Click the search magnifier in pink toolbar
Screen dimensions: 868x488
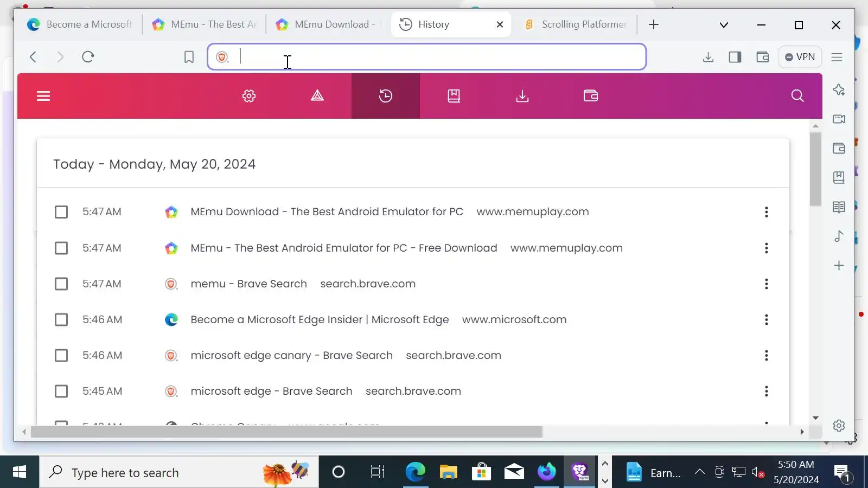click(x=797, y=96)
